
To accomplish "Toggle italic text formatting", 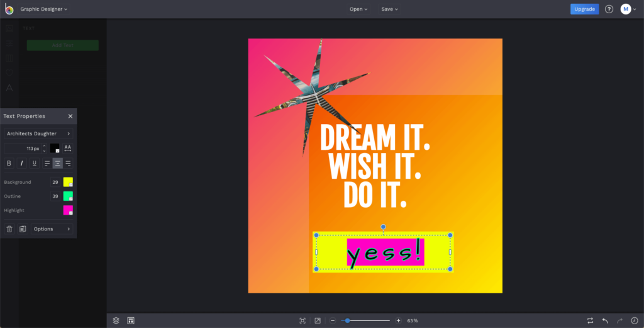I will [22, 163].
